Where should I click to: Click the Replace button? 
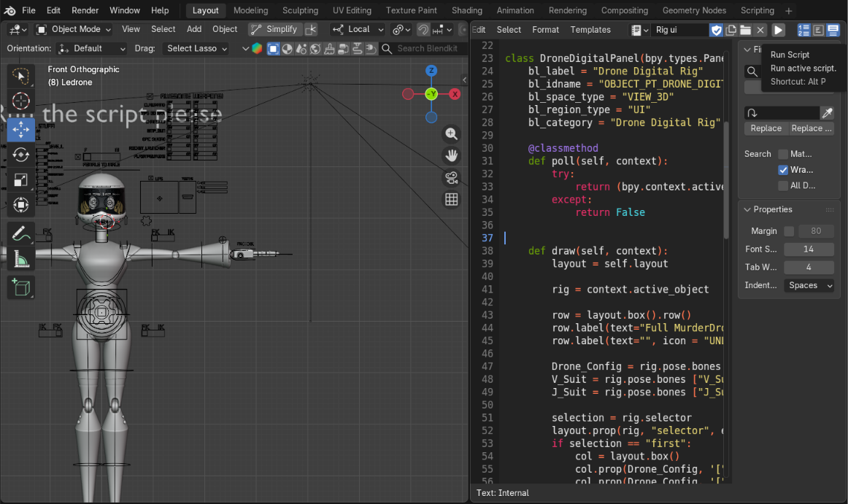click(766, 128)
